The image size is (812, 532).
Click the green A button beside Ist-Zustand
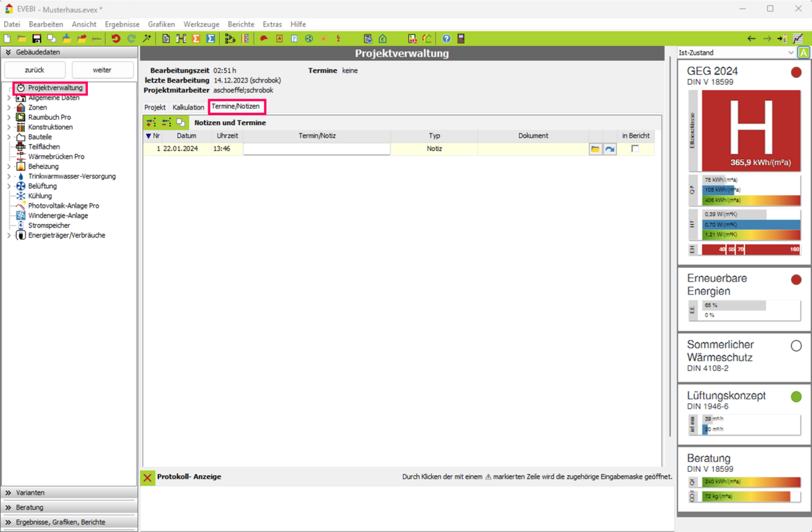click(803, 53)
